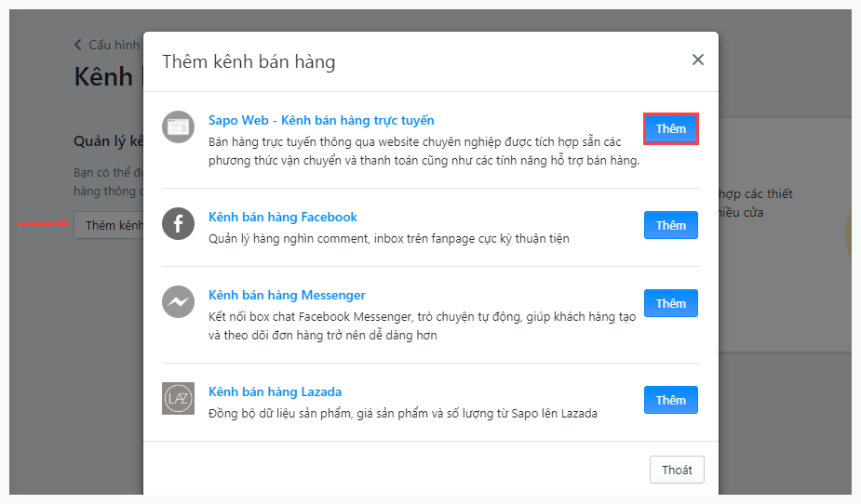Image resolution: width=861 pixels, height=504 pixels.
Task: Click Thêm kênh button on background page
Action: [x=109, y=225]
